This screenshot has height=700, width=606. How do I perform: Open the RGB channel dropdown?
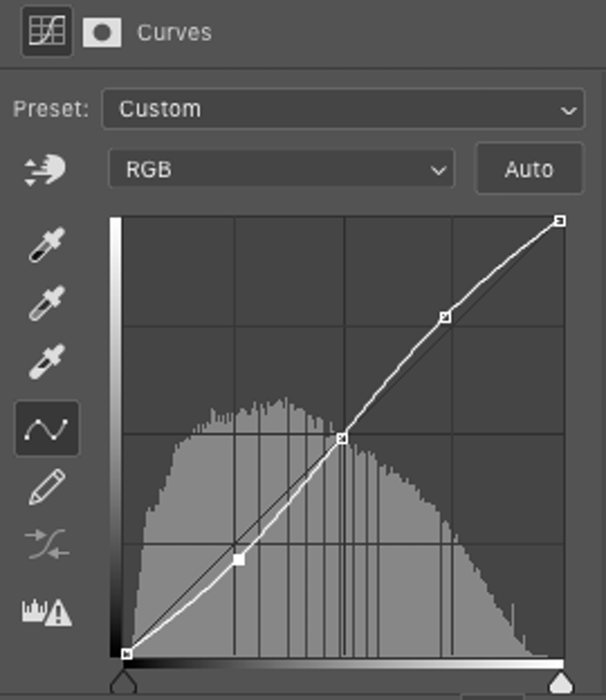click(281, 169)
